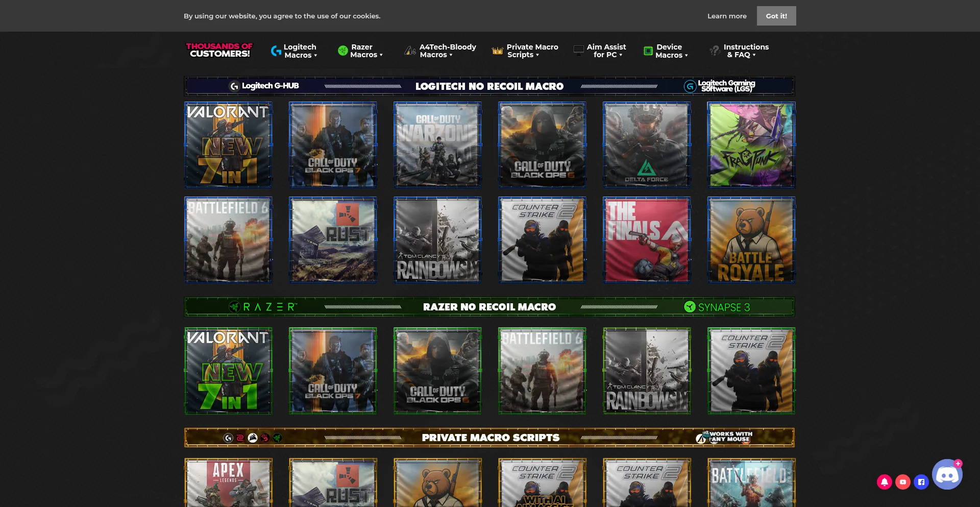
Task: Open Logitech Battle Royale bear macro
Action: [x=751, y=240]
